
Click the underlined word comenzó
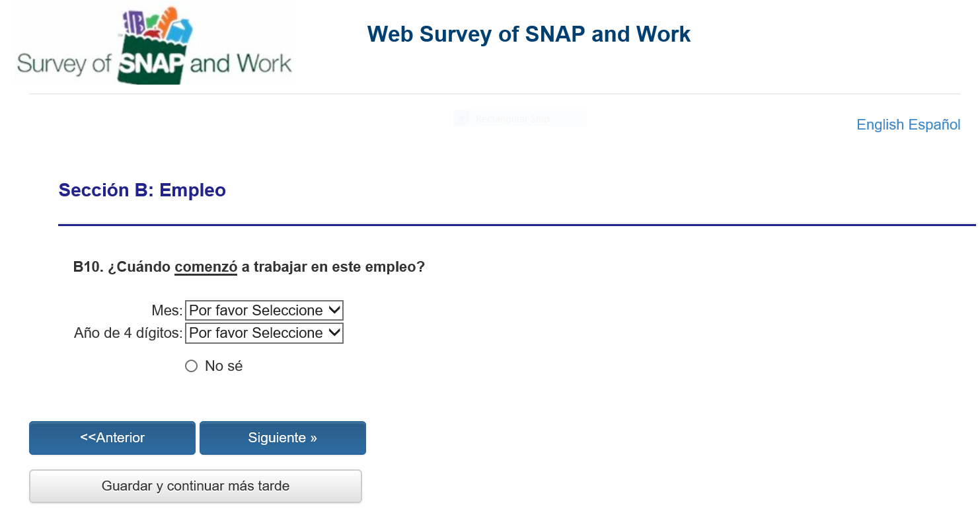pyautogui.click(x=206, y=268)
